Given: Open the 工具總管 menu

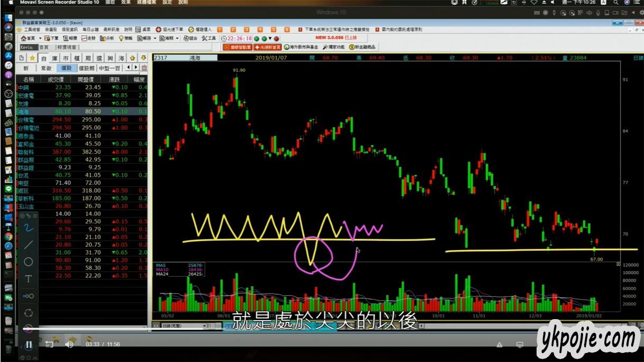Looking at the screenshot, I should 31,30.
